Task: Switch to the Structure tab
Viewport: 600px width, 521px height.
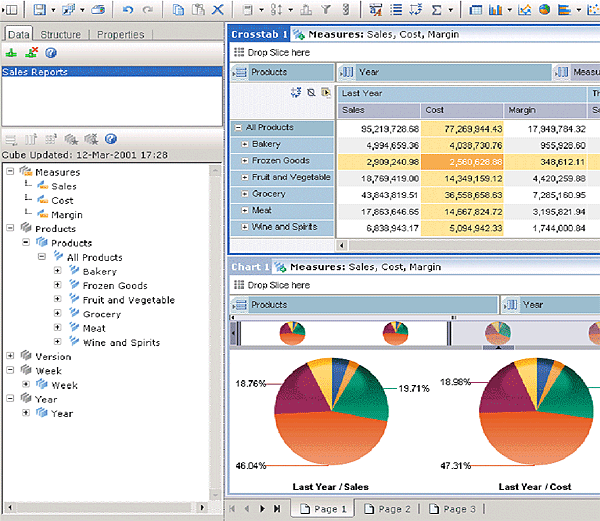Action: [61, 34]
